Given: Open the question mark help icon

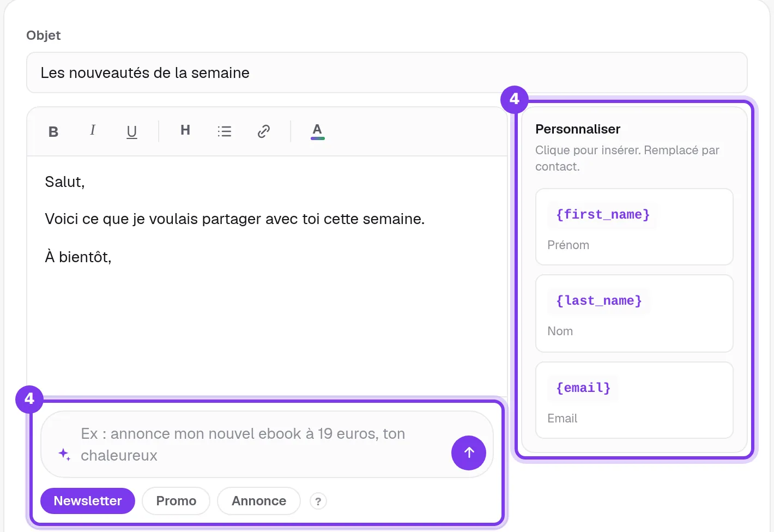Looking at the screenshot, I should 318,501.
